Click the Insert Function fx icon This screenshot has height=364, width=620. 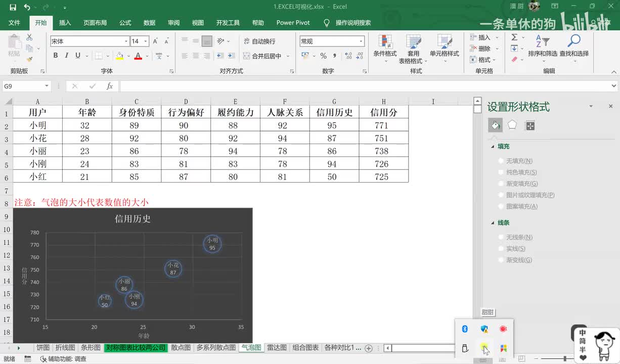point(109,86)
